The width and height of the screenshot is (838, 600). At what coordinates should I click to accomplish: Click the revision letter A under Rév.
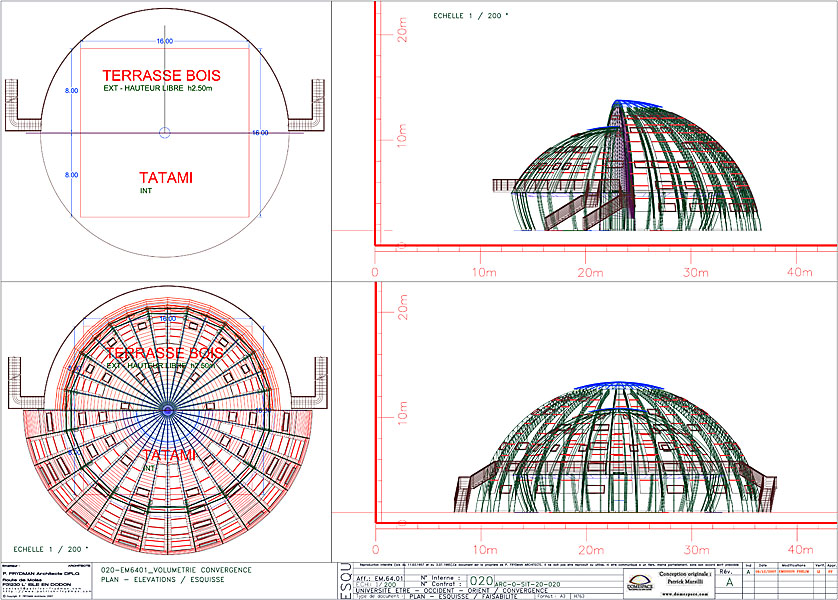(729, 582)
